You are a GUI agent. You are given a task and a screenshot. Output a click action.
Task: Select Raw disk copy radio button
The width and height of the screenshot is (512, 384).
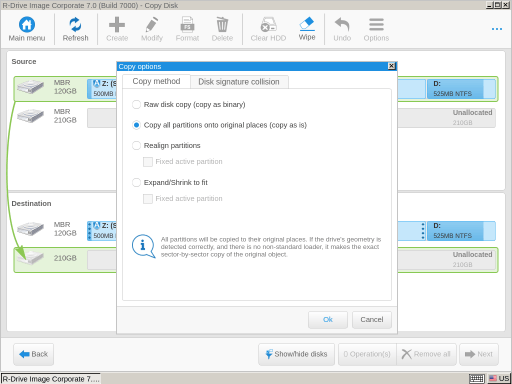(136, 104)
